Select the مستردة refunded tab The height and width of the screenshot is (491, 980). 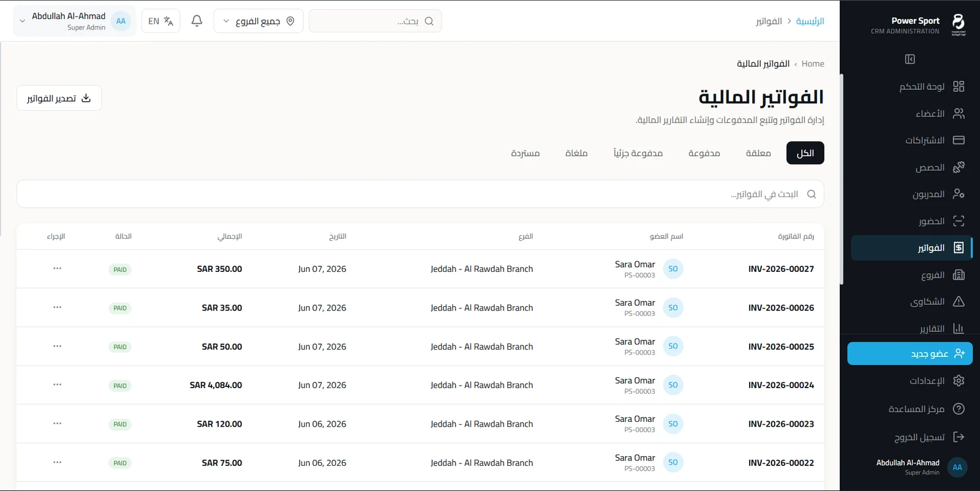[525, 153]
